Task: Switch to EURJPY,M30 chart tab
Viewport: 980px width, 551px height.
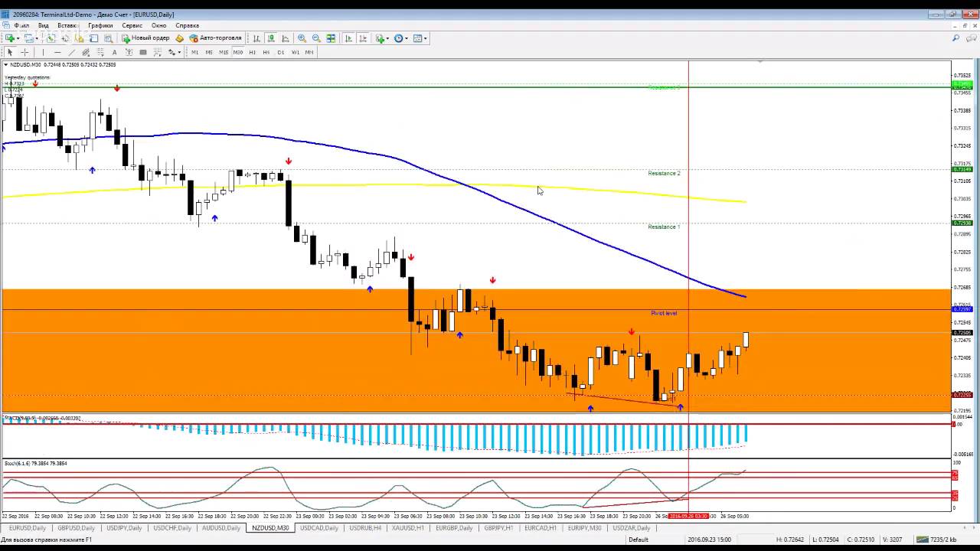Action: [x=584, y=528]
